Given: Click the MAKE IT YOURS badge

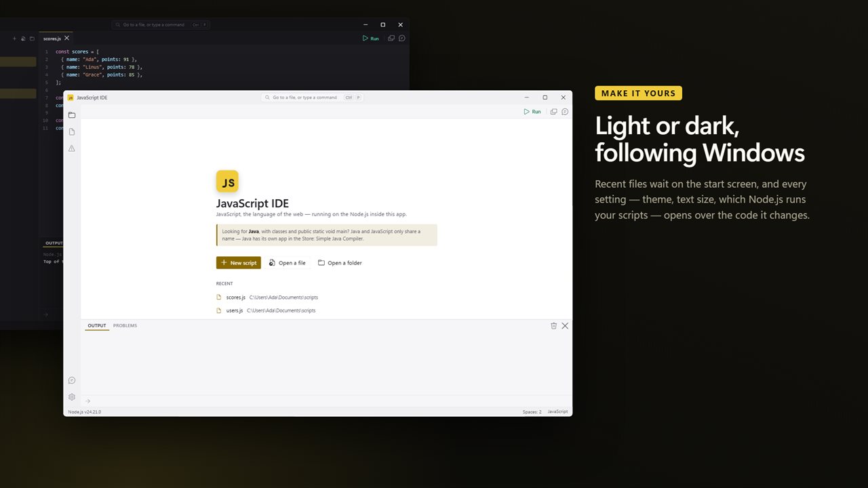Looking at the screenshot, I should [638, 94].
